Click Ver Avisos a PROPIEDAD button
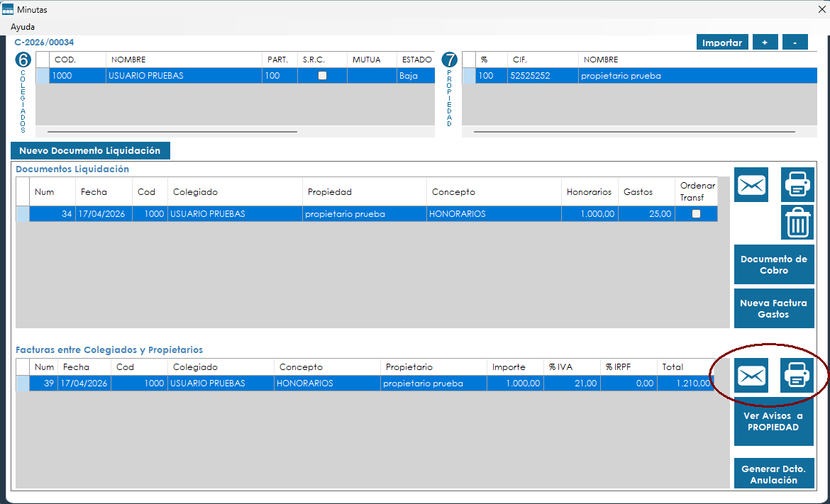Viewport: 830px width, 504px height. 774,422
